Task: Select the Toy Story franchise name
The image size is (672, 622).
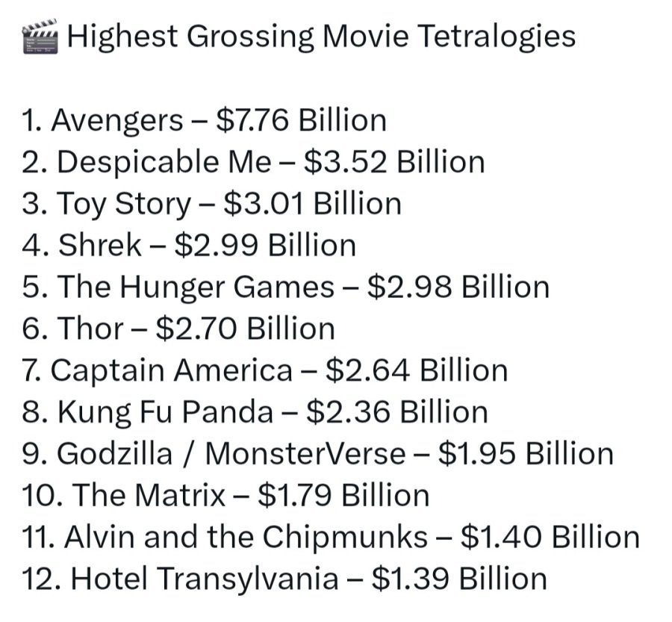Action: click(x=125, y=205)
